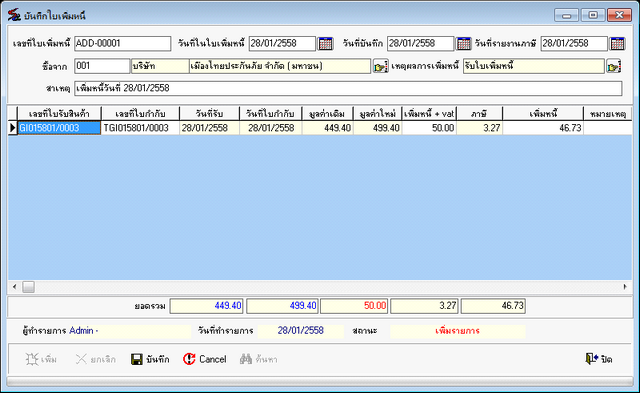Click the ปิด close form button
Viewport: 640px width, 393px height.
(599, 359)
